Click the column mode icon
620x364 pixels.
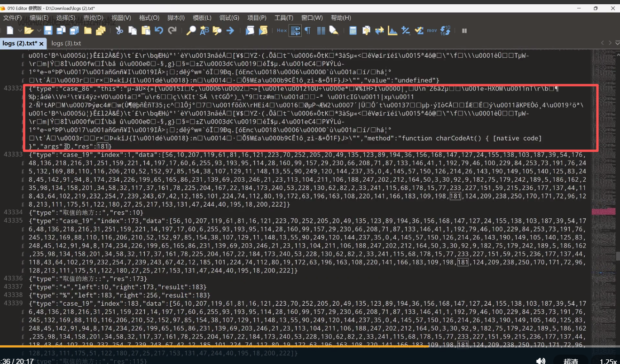point(321,31)
